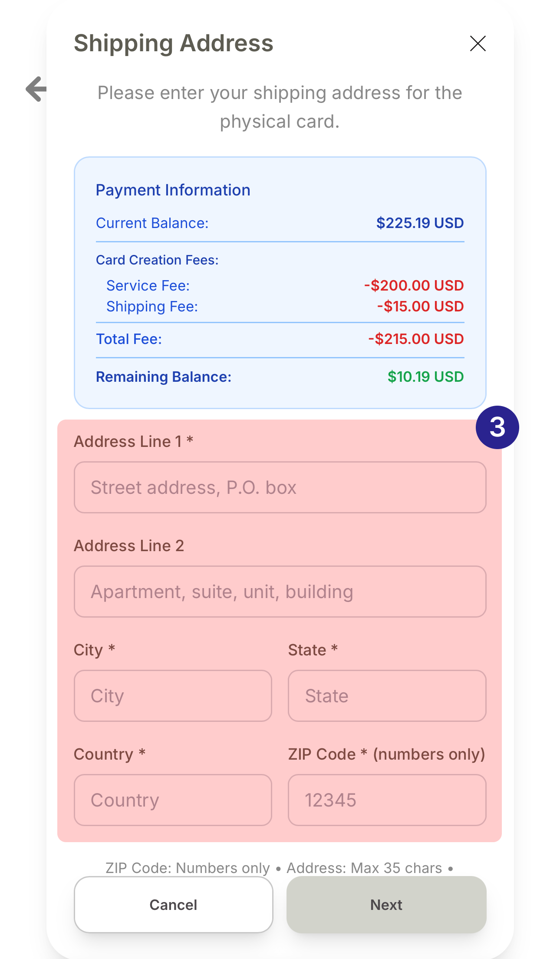The height and width of the screenshot is (959, 560).
Task: Close the Shipping Address dialog
Action: point(478,43)
